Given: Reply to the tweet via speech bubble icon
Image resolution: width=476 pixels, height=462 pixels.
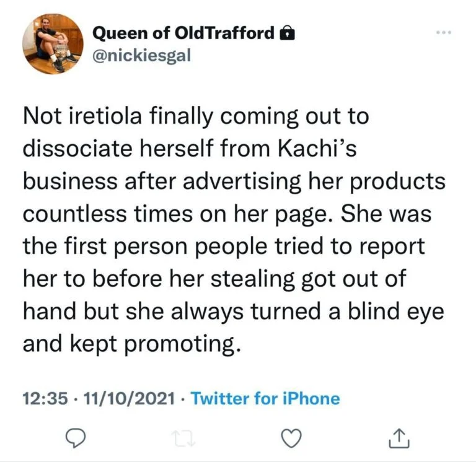Looking at the screenshot, I should (x=75, y=437).
